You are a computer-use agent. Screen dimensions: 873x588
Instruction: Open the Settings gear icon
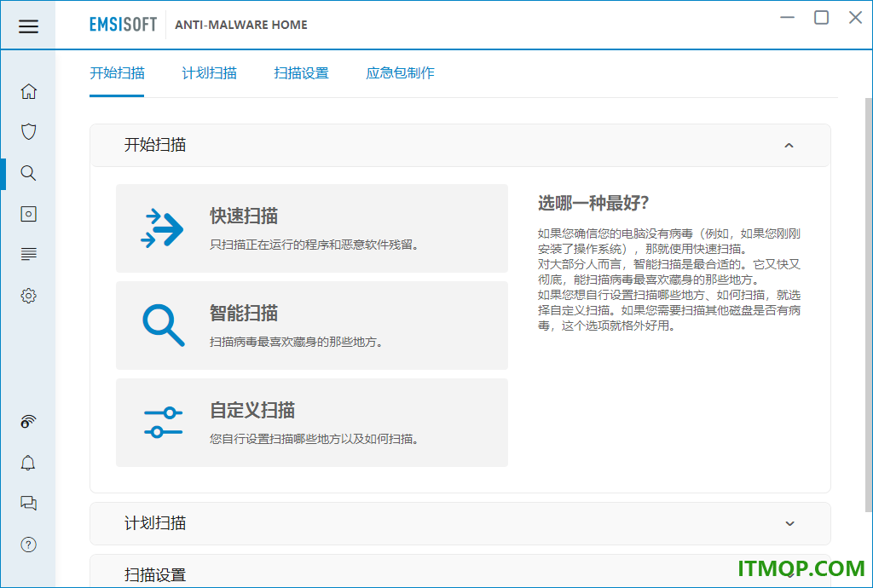(x=28, y=296)
